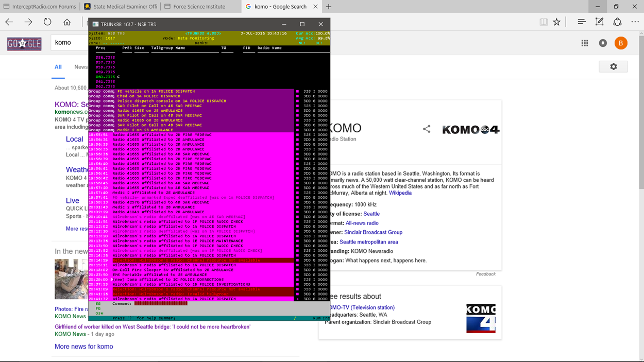Image resolution: width=644 pixels, height=362 pixels.
Task: Refresh the Google search page
Action: [x=47, y=22]
